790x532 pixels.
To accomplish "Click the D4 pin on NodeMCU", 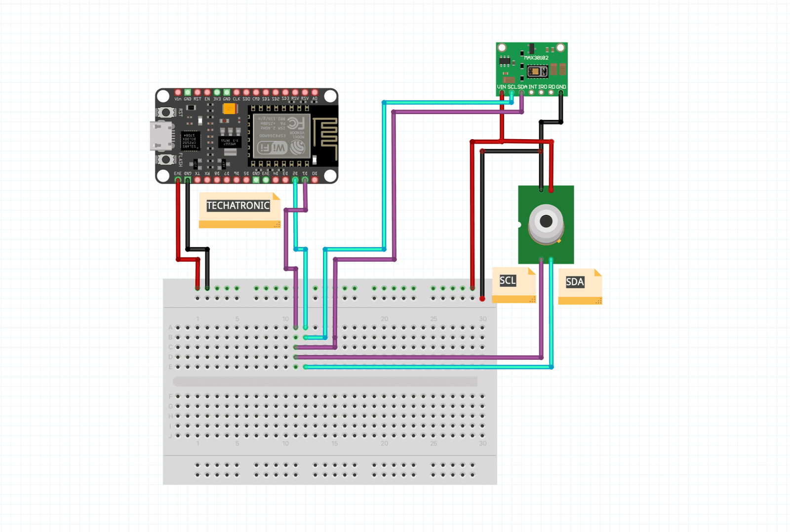I will point(276,180).
